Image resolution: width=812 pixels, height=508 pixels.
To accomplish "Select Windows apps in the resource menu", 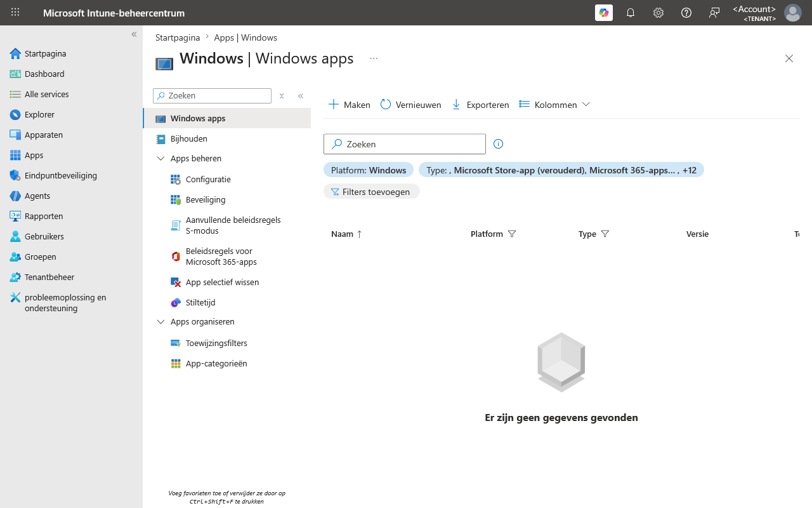I will 227,118.
